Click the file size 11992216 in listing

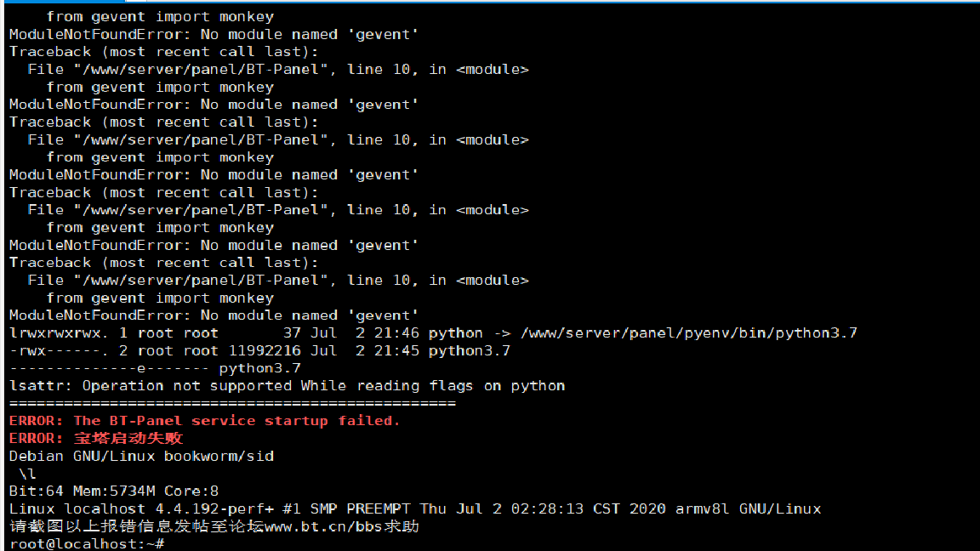pos(265,351)
